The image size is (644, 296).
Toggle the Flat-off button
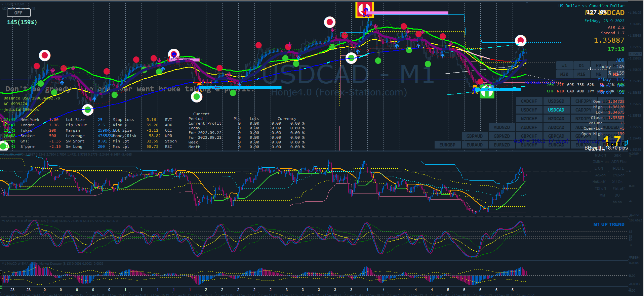[618, 188]
